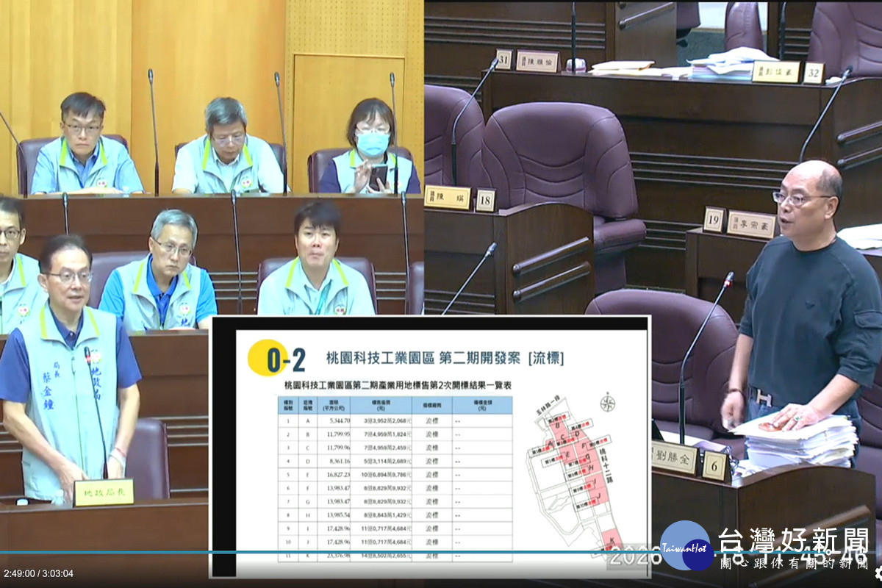Seek using the video progress bar
The image size is (882, 588).
(441, 552)
